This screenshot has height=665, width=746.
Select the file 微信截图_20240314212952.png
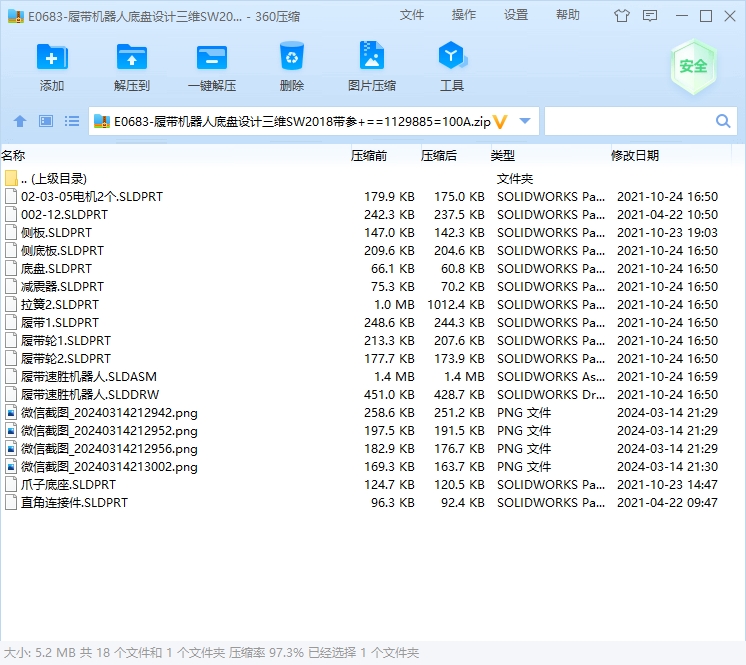click(109, 430)
